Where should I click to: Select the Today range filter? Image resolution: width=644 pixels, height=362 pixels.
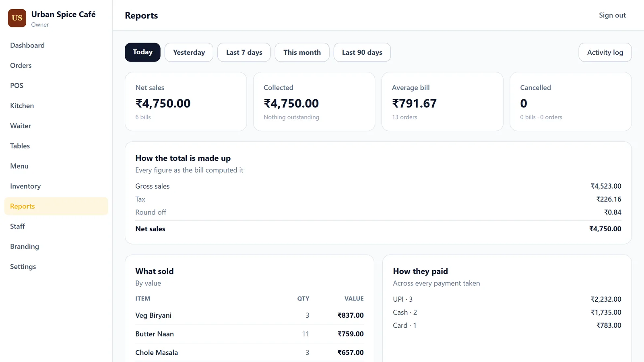tap(142, 52)
